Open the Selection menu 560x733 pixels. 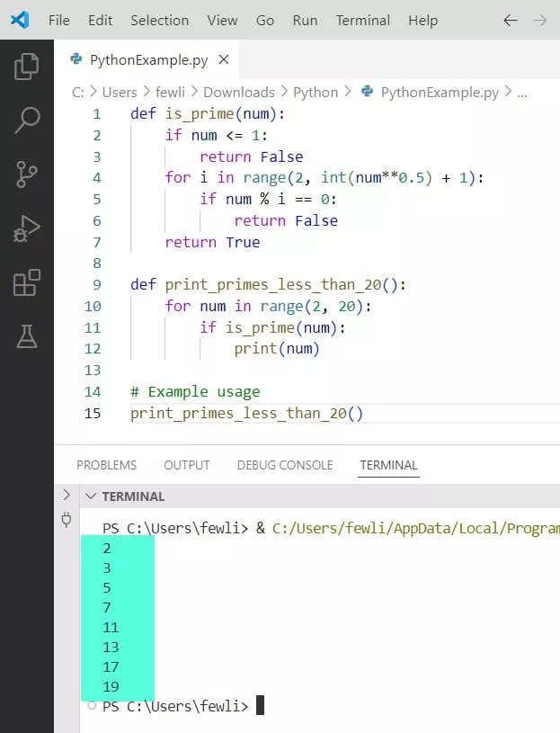click(159, 20)
